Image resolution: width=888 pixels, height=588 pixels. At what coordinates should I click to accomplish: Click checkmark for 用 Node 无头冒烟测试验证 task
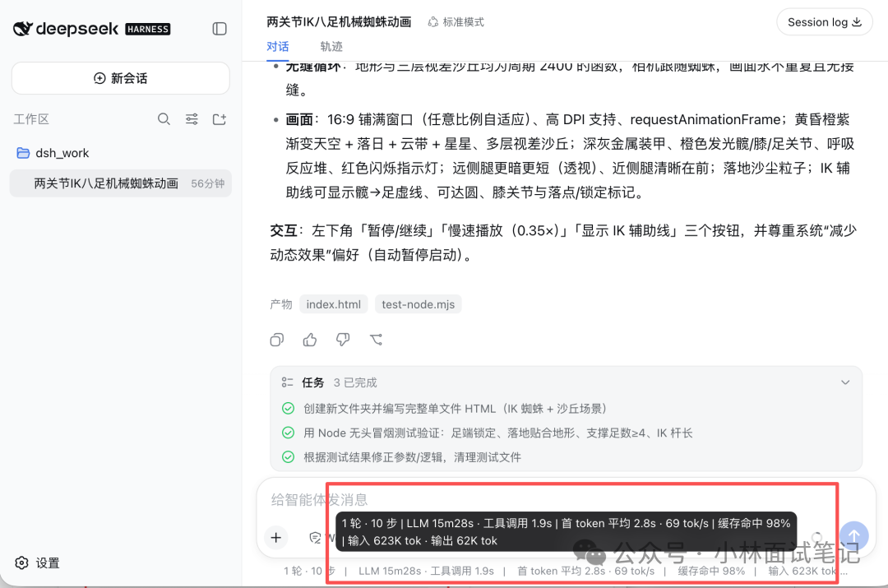click(x=289, y=433)
